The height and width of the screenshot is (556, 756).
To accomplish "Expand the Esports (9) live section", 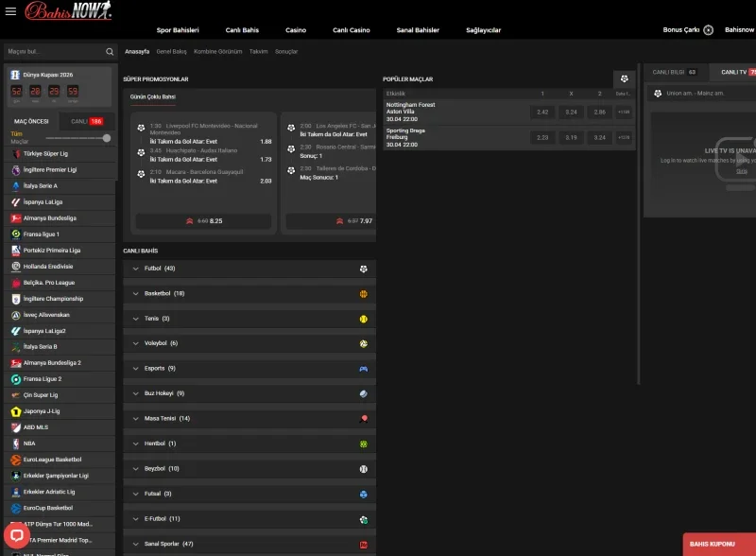I will click(249, 369).
